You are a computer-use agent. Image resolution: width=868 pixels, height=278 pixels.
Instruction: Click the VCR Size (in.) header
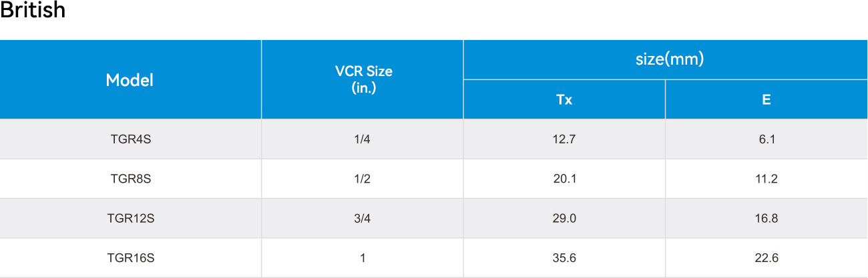(363, 80)
